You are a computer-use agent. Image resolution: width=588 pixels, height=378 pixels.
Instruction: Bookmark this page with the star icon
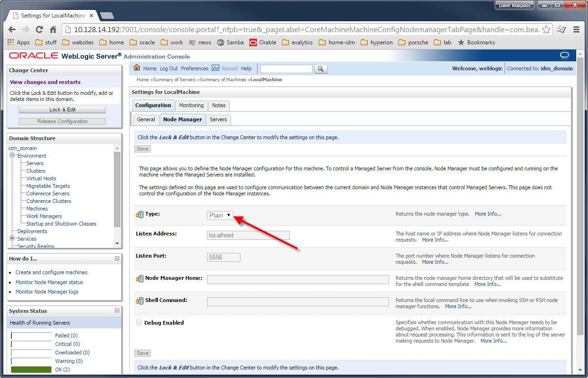tap(546, 29)
